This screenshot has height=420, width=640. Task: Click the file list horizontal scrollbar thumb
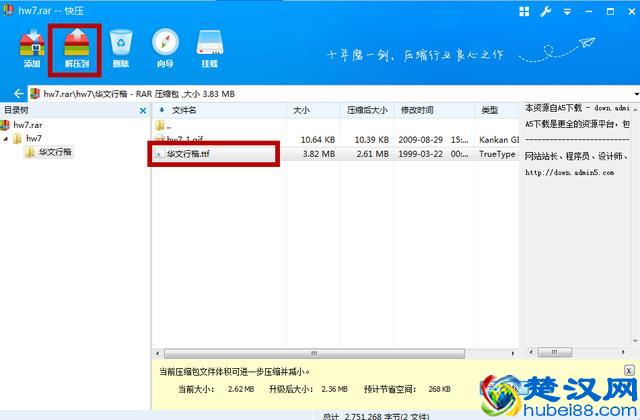coord(314,353)
